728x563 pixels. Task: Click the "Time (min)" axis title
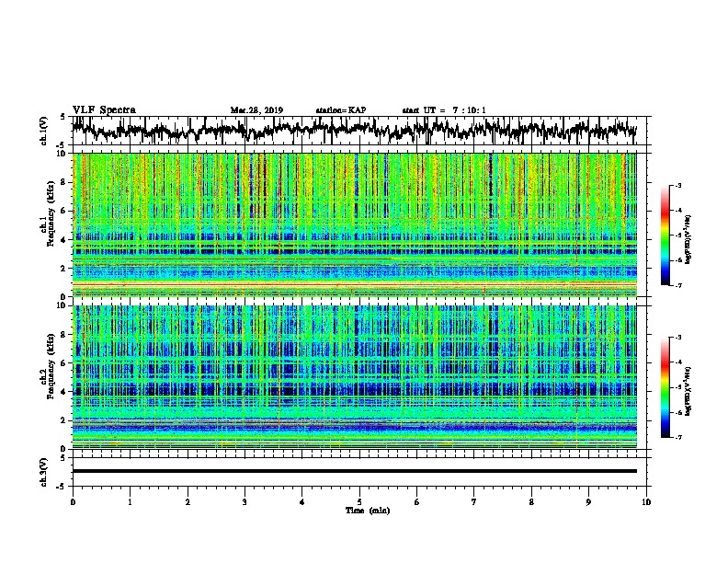pos(368,511)
